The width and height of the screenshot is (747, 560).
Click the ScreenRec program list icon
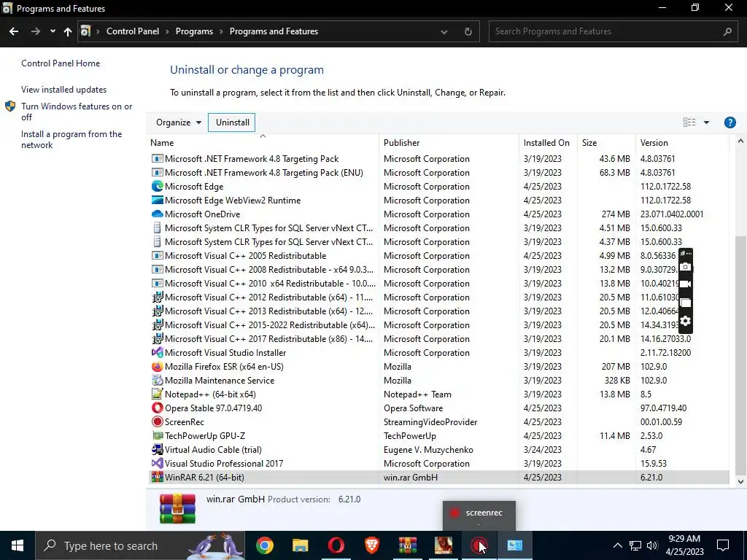[157, 422]
